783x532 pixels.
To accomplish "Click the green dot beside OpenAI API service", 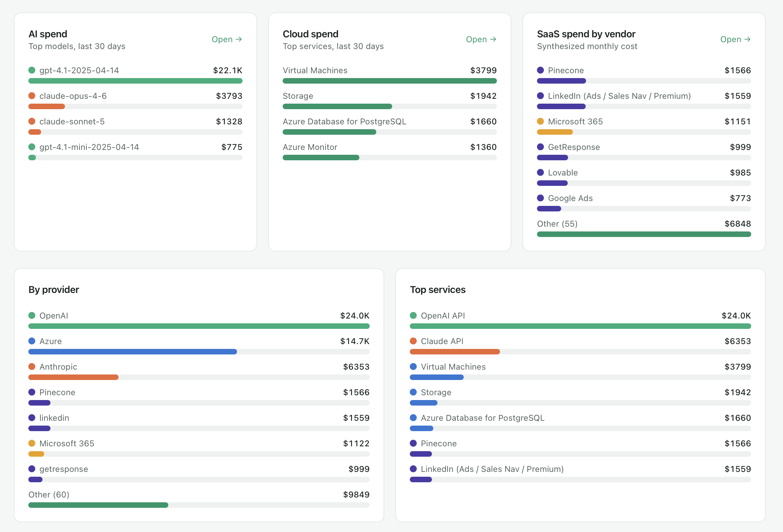I will (413, 315).
